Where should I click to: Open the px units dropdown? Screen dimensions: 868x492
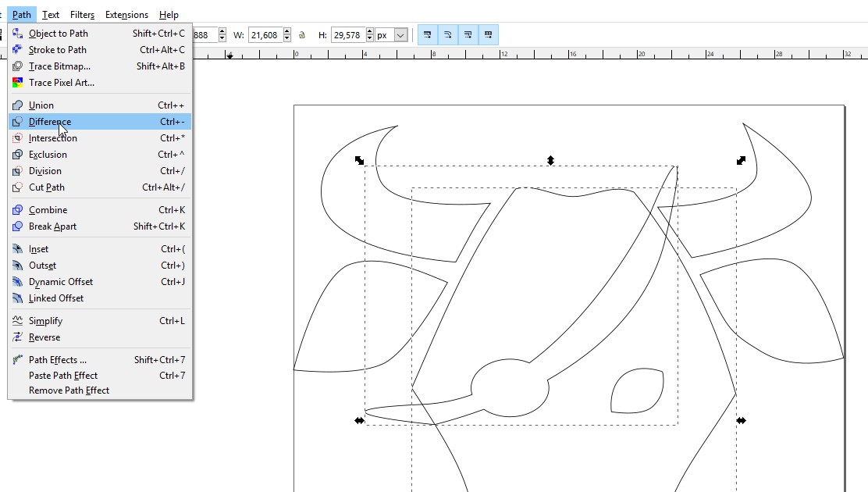(400, 35)
